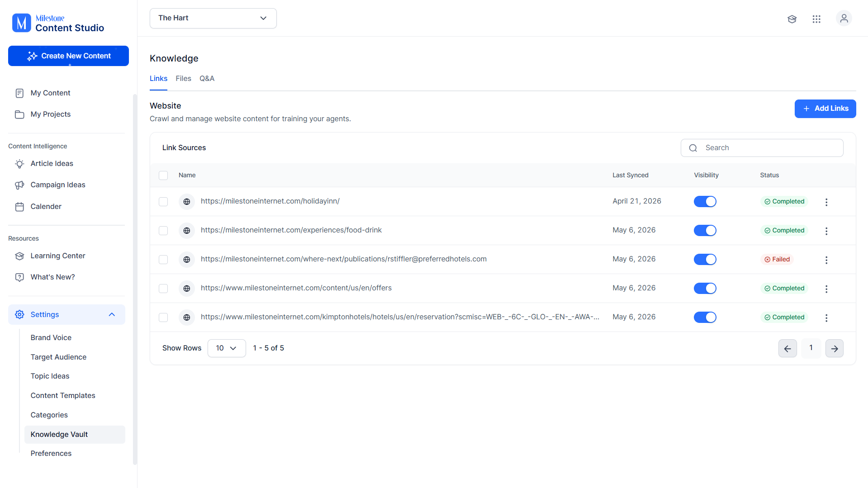Click the Search input field
868x488 pixels.
[x=762, y=148]
